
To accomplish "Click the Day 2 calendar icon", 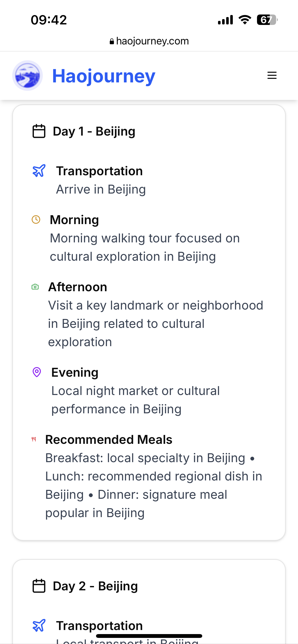I will [x=39, y=586].
